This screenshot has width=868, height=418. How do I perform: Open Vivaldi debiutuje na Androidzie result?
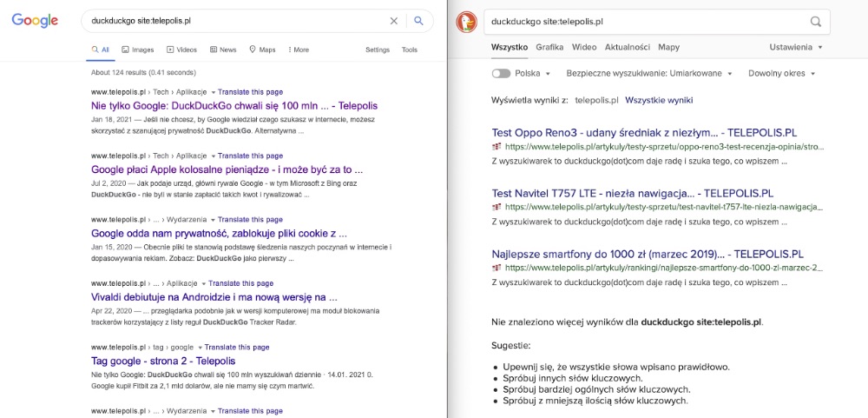(214, 296)
